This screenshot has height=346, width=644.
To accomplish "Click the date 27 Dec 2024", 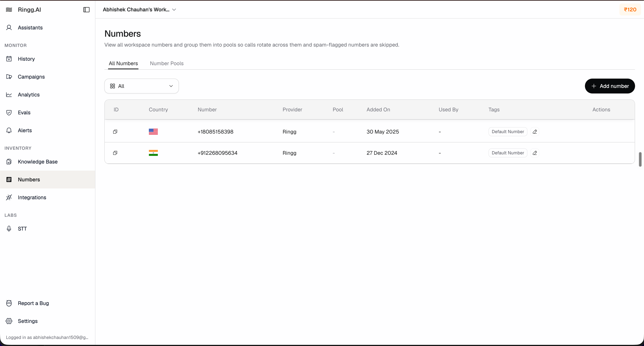I will (382, 153).
